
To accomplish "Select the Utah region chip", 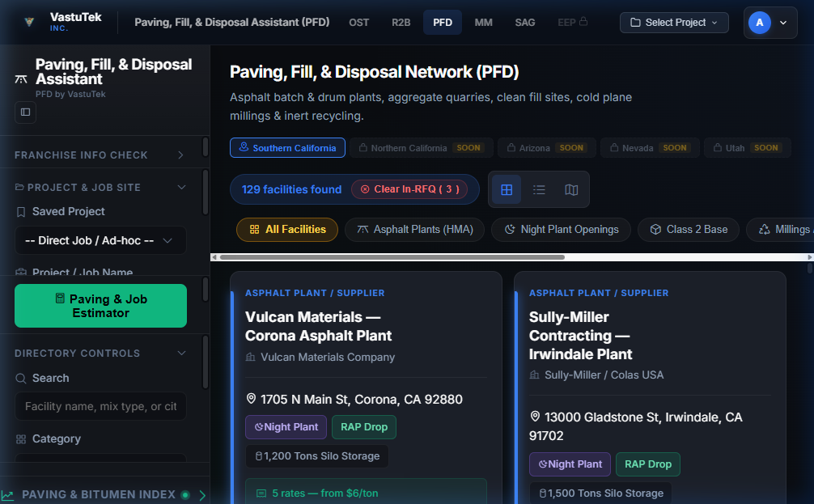I will click(x=748, y=148).
